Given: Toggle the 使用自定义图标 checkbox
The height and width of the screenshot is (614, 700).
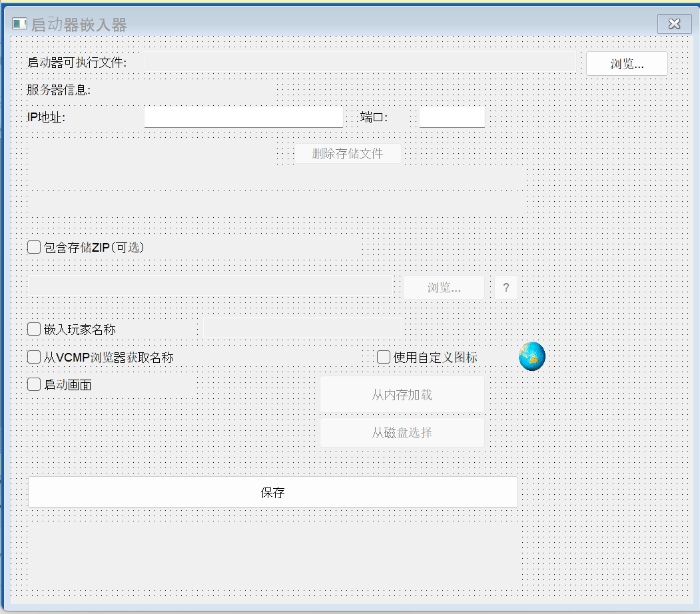Looking at the screenshot, I should point(383,357).
